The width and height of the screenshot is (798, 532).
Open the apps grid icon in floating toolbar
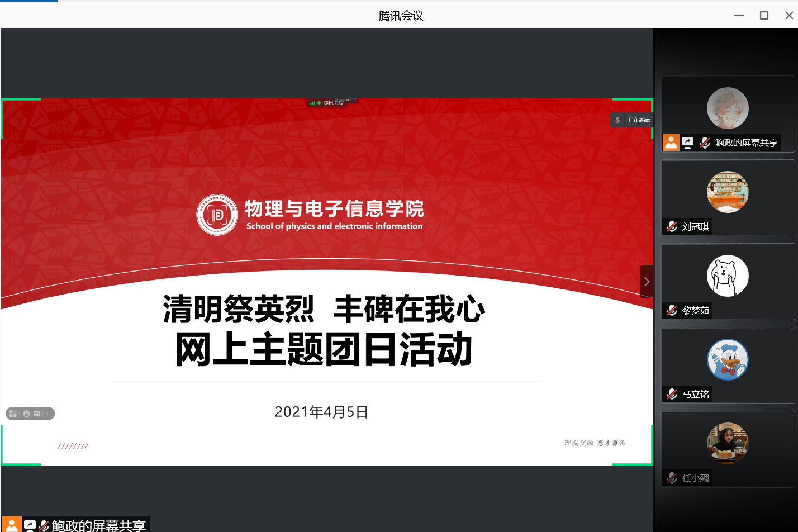pos(13,414)
